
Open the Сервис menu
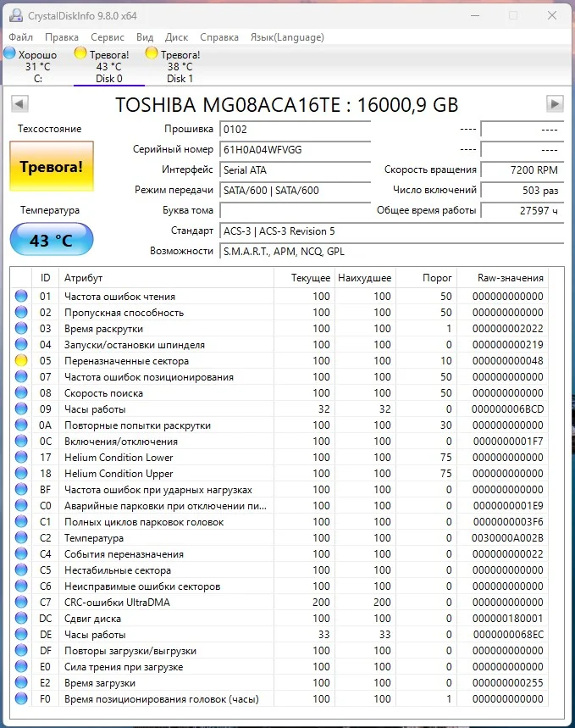click(x=108, y=37)
